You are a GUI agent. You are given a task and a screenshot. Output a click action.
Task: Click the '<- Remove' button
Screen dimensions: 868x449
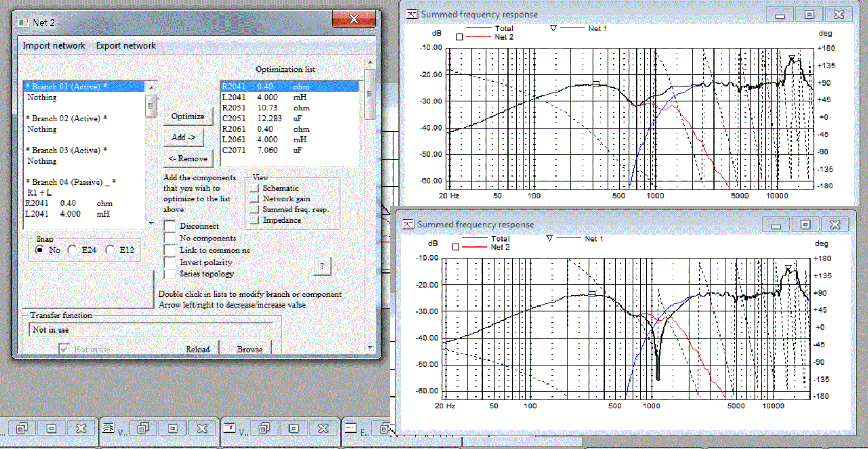click(x=188, y=158)
